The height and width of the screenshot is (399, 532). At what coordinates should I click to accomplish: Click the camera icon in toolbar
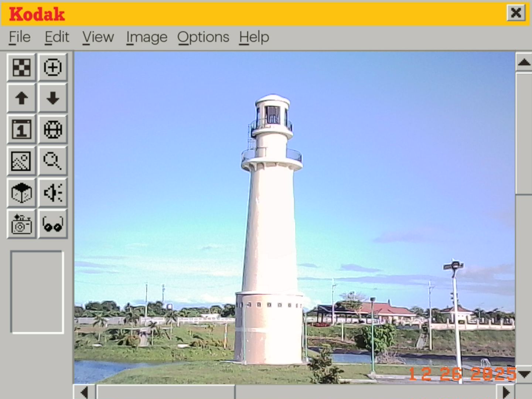point(21,224)
